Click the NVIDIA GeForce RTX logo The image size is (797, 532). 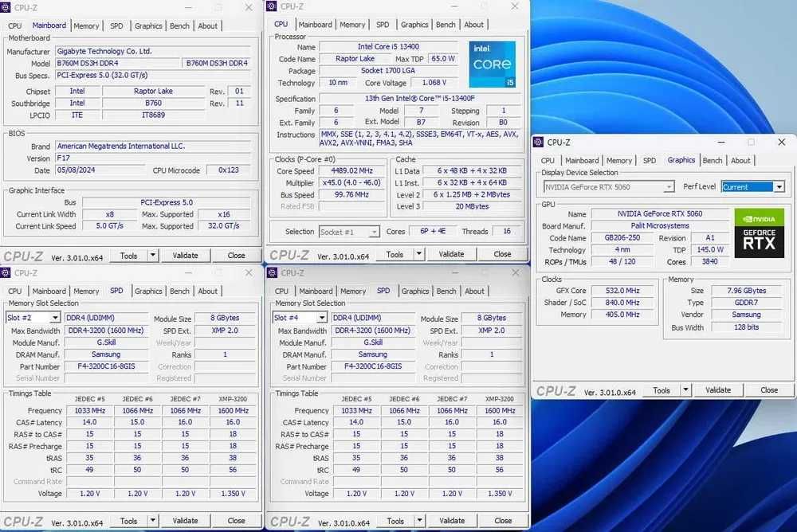(x=759, y=233)
